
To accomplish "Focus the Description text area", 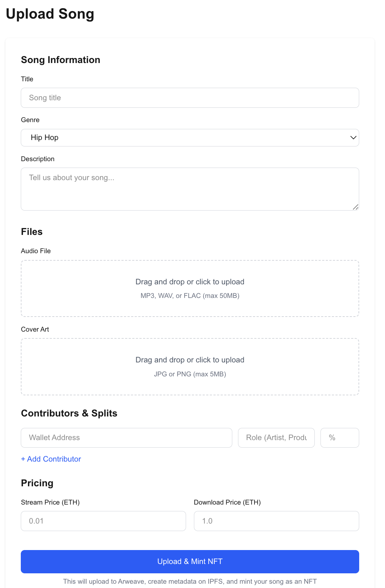I will click(190, 189).
